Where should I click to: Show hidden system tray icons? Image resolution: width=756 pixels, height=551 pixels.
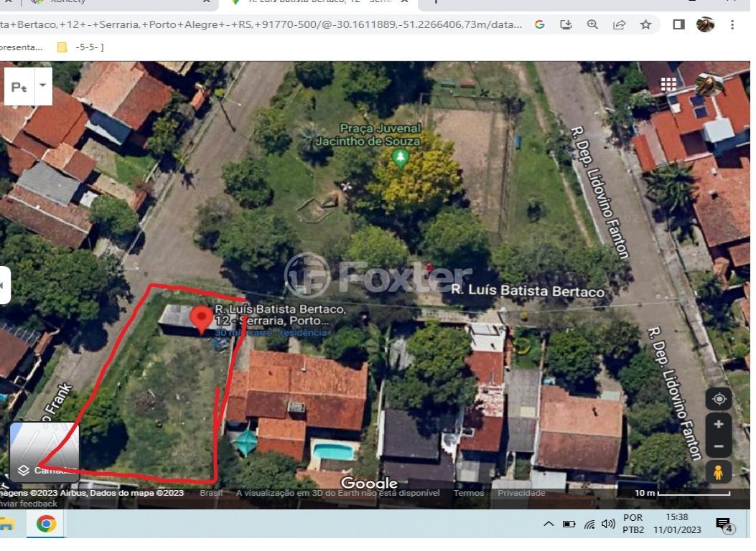click(x=549, y=524)
